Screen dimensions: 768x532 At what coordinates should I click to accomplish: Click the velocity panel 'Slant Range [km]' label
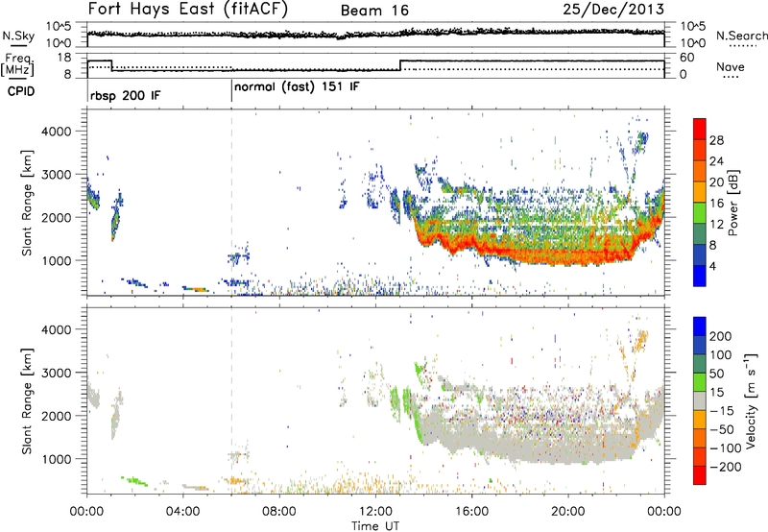27,401
